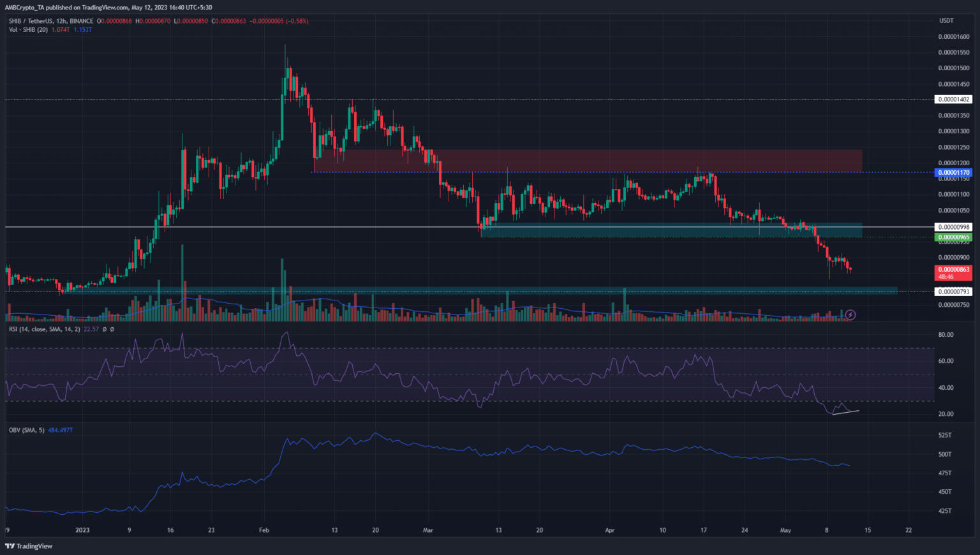Image resolution: width=980 pixels, height=555 pixels.
Task: Click the TradingView logo in bottom-left corner
Action: [x=29, y=546]
